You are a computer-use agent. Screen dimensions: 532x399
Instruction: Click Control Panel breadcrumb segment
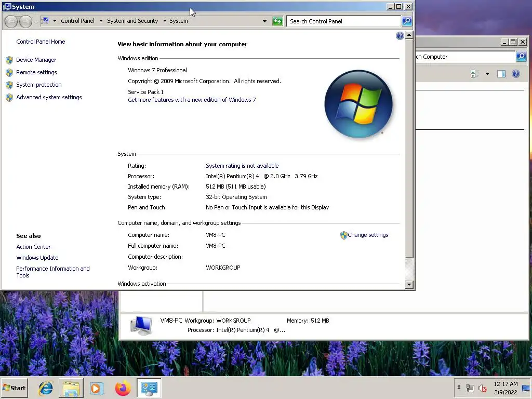(x=78, y=21)
